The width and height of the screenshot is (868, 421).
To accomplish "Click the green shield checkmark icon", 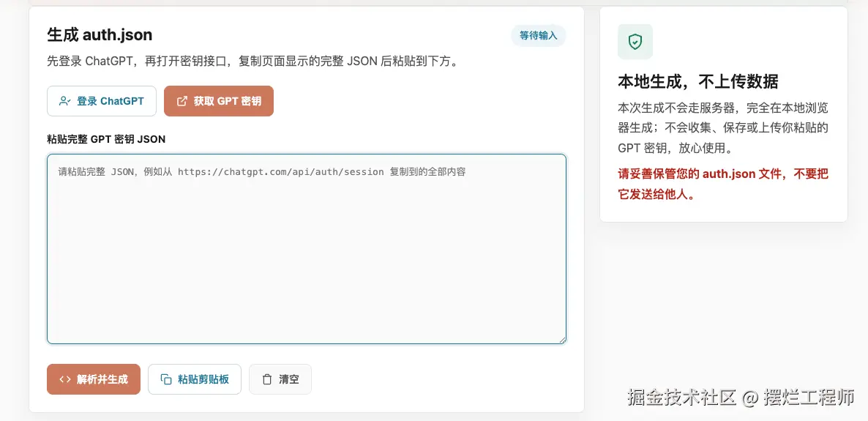I will [635, 42].
